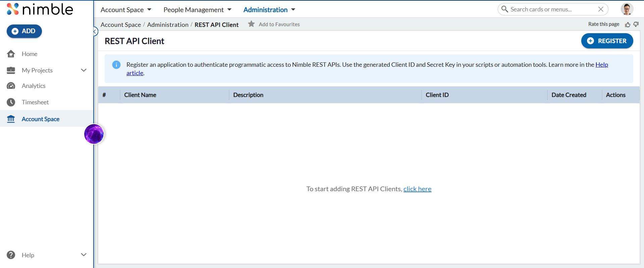The width and height of the screenshot is (644, 268).
Task: Open the Help article link
Action: click(602, 65)
